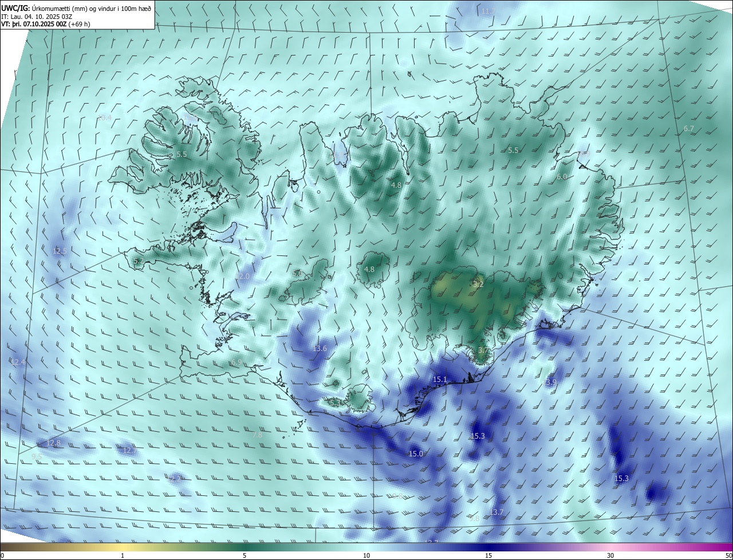
Task: Click the 13.6 value label
Action: (x=320, y=349)
